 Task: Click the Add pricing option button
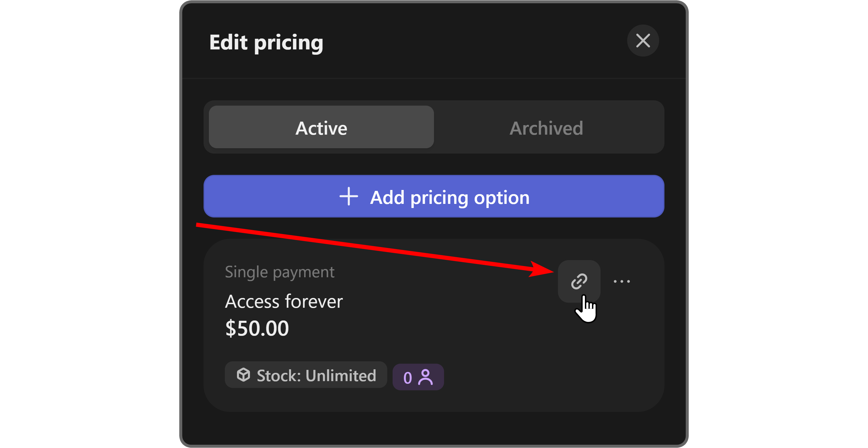coord(434,197)
